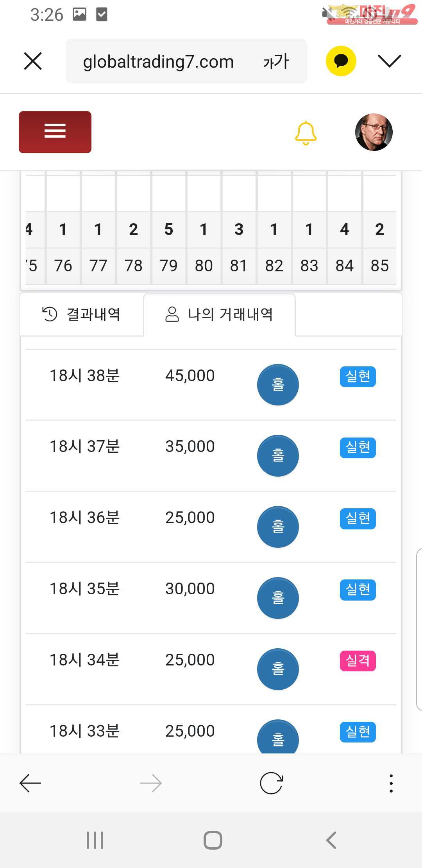
Task: Select result column number 80
Action: (204, 266)
